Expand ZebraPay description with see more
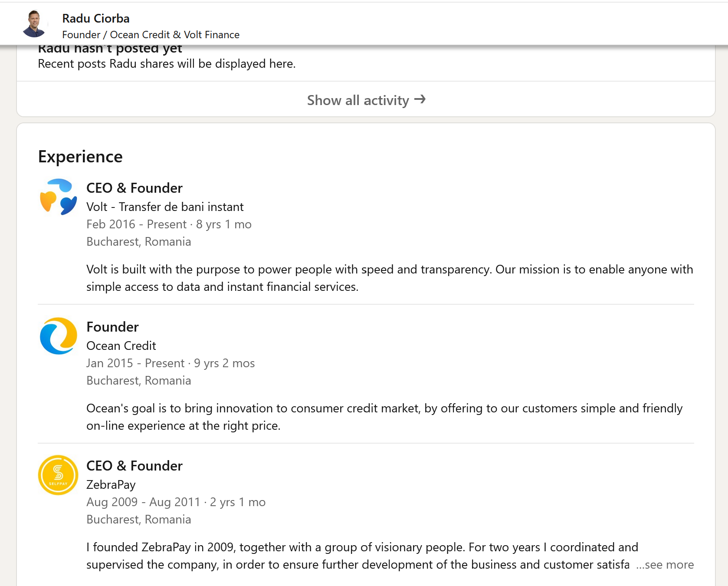This screenshot has height=586, width=728. 665,565
